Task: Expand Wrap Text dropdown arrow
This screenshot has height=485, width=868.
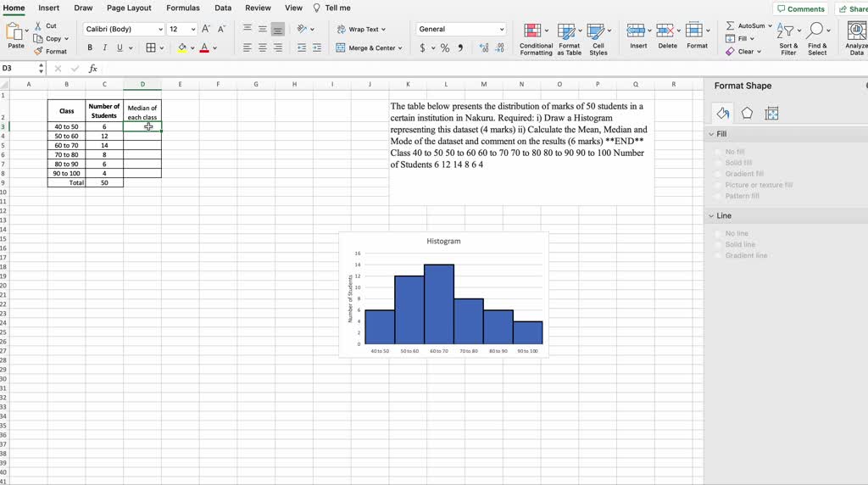Action: (x=383, y=30)
